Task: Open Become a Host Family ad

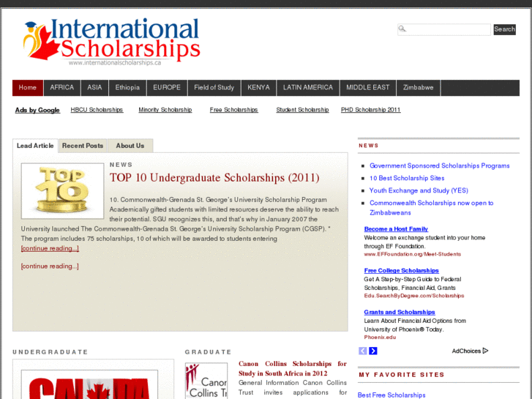Action: click(x=396, y=229)
